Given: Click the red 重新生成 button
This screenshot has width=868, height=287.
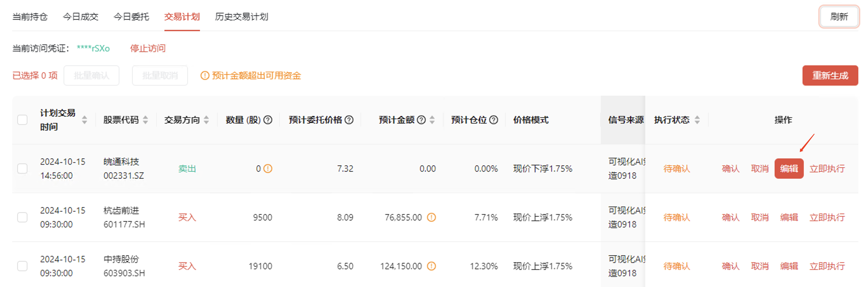Looking at the screenshot, I should (830, 76).
